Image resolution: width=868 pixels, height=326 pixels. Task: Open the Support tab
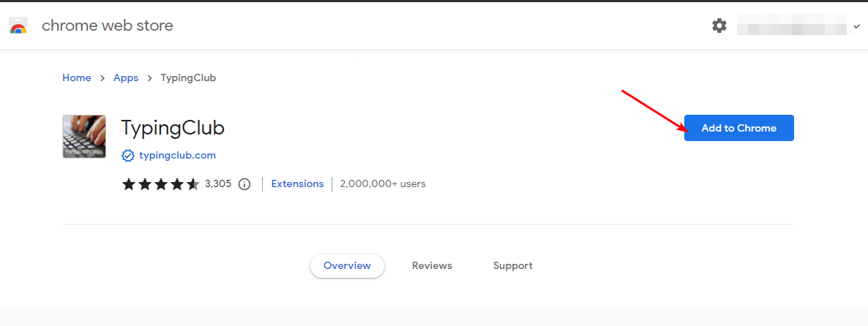coord(512,266)
